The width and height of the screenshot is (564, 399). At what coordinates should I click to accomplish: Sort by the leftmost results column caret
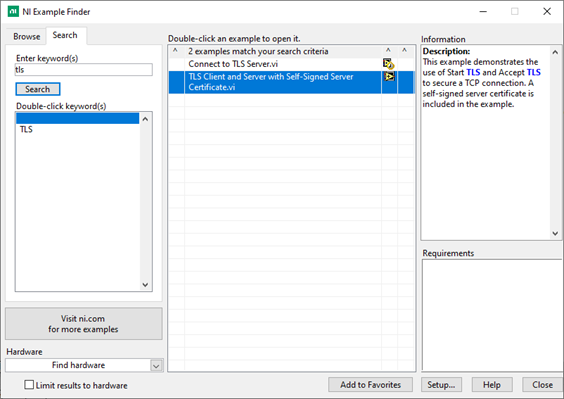pyautogui.click(x=175, y=50)
